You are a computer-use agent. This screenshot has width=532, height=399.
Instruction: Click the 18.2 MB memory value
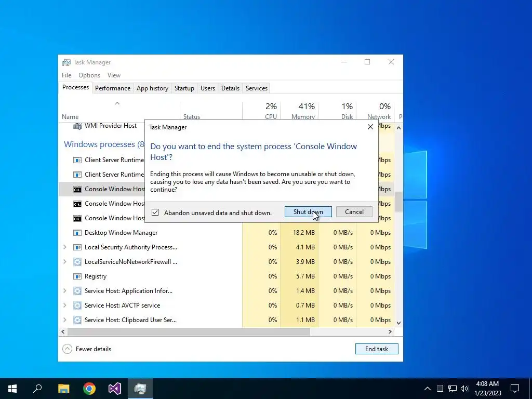(305, 233)
